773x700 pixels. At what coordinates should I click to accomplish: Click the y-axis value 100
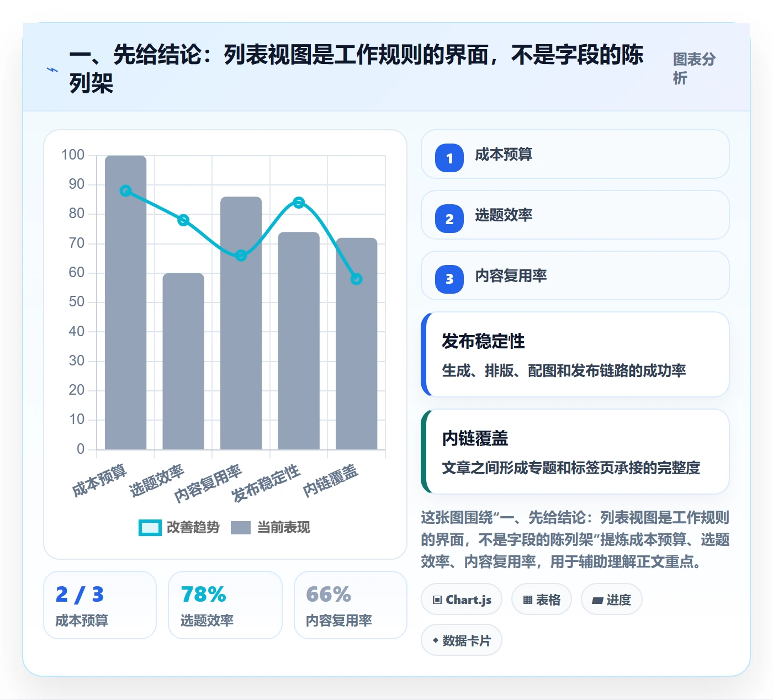click(73, 155)
